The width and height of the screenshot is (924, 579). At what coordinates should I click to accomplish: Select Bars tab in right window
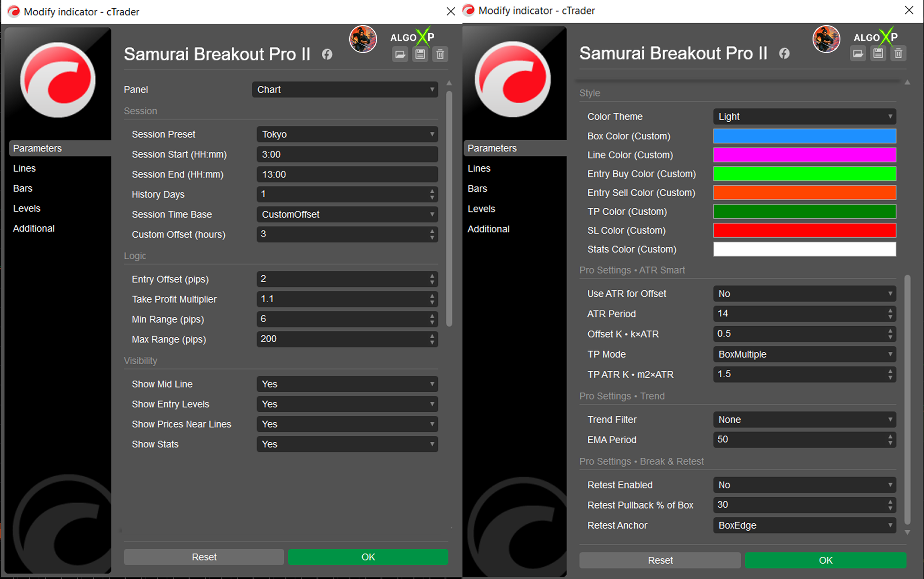coord(477,189)
